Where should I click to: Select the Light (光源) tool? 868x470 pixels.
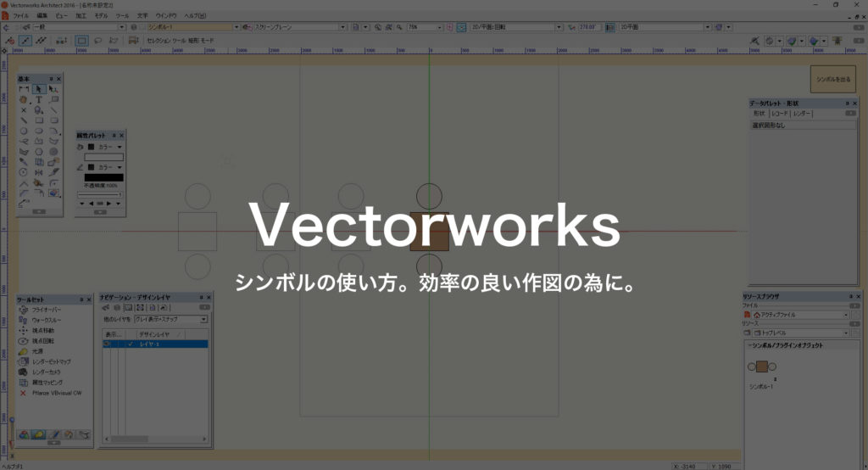click(31, 351)
